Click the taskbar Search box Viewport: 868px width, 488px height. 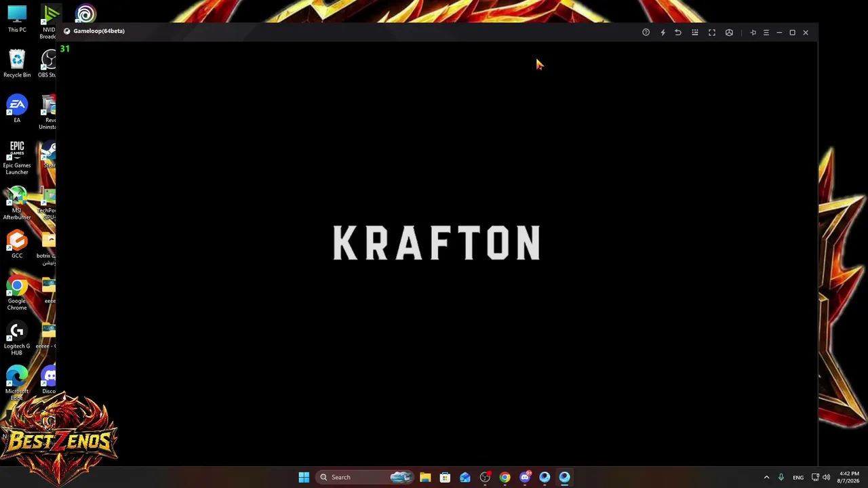coord(365,477)
